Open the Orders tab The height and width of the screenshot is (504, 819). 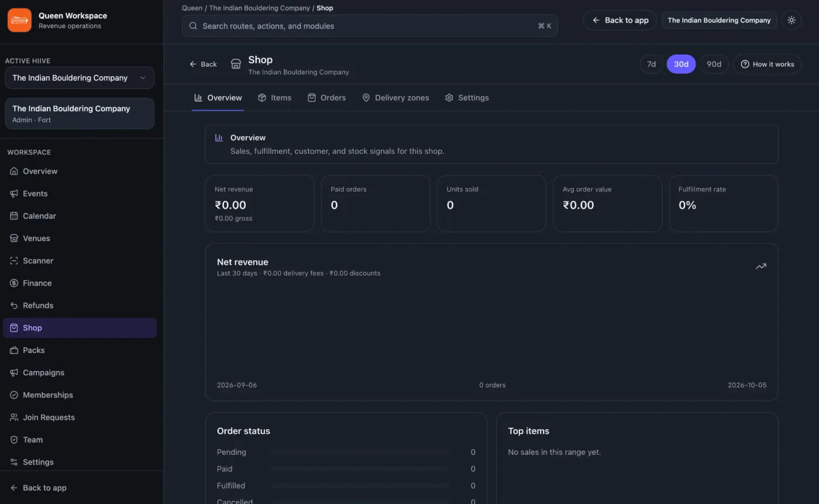[326, 98]
